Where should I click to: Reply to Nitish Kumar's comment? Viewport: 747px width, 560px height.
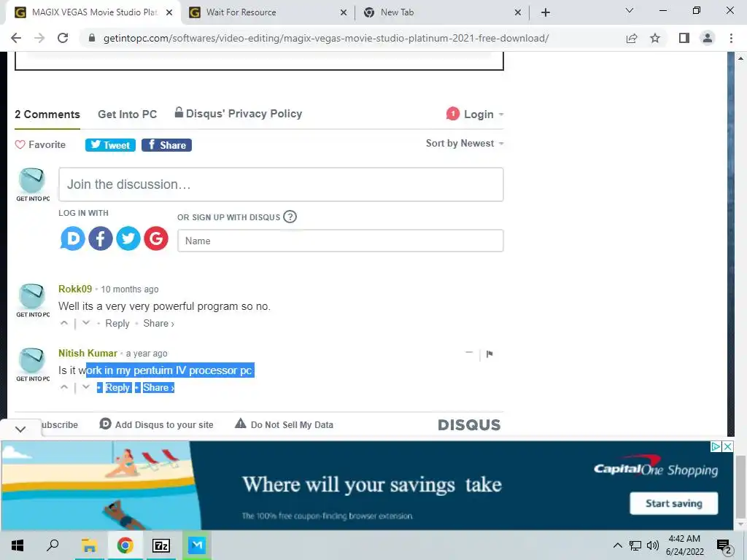click(117, 388)
